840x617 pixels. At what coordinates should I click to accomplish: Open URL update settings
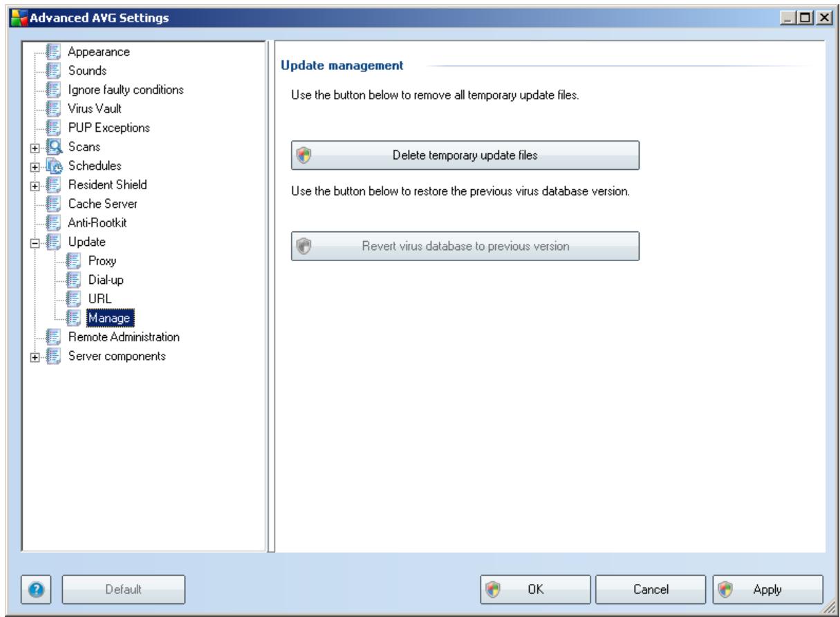click(100, 299)
